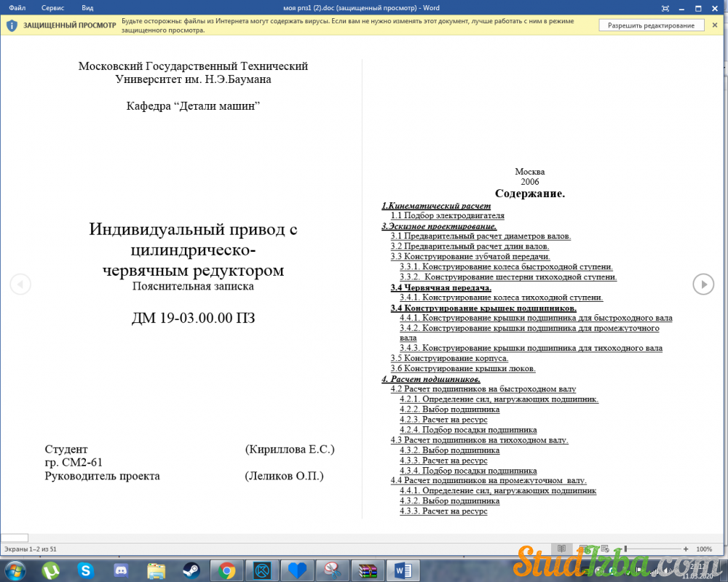Open link 3.4.1 Конструирование колеса тихоходной ступени

pyautogui.click(x=502, y=297)
